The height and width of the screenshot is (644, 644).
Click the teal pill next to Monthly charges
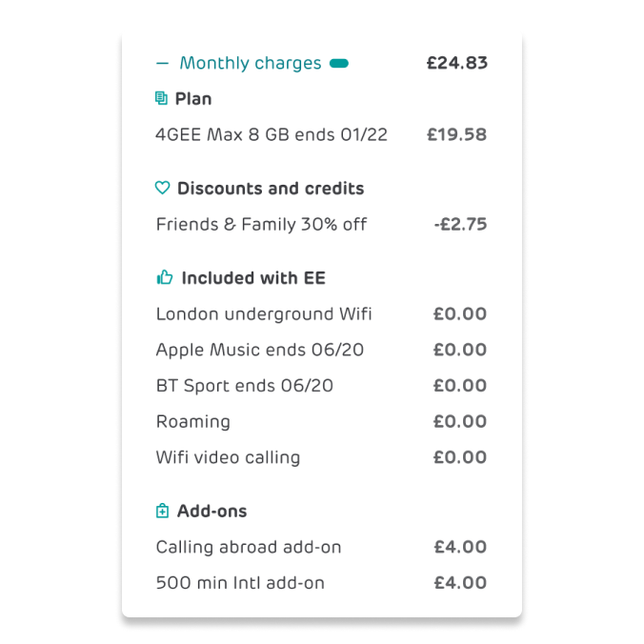pyautogui.click(x=339, y=63)
